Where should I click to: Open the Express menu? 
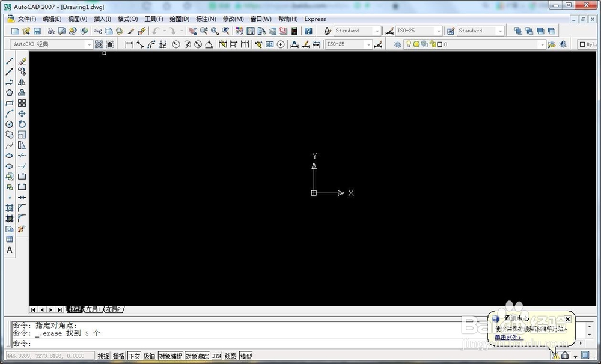point(315,19)
